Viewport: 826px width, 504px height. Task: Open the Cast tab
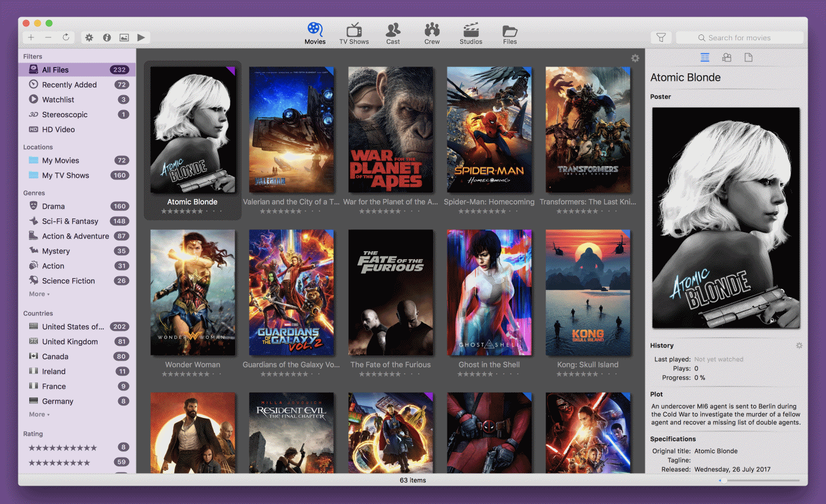click(x=393, y=33)
